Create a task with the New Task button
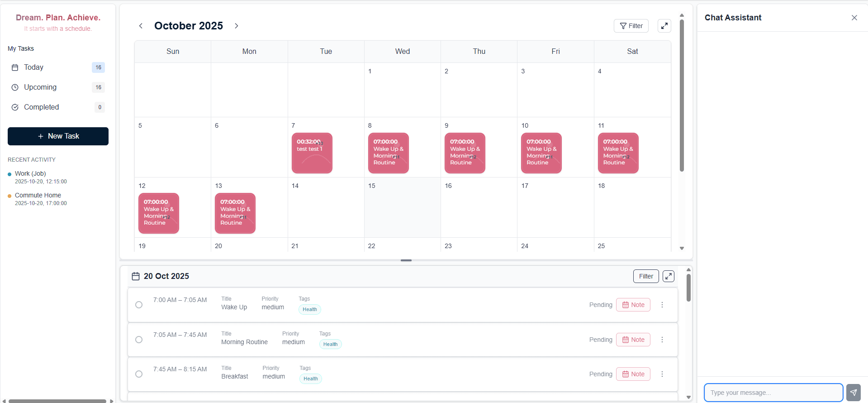This screenshot has height=403, width=868. (57, 136)
